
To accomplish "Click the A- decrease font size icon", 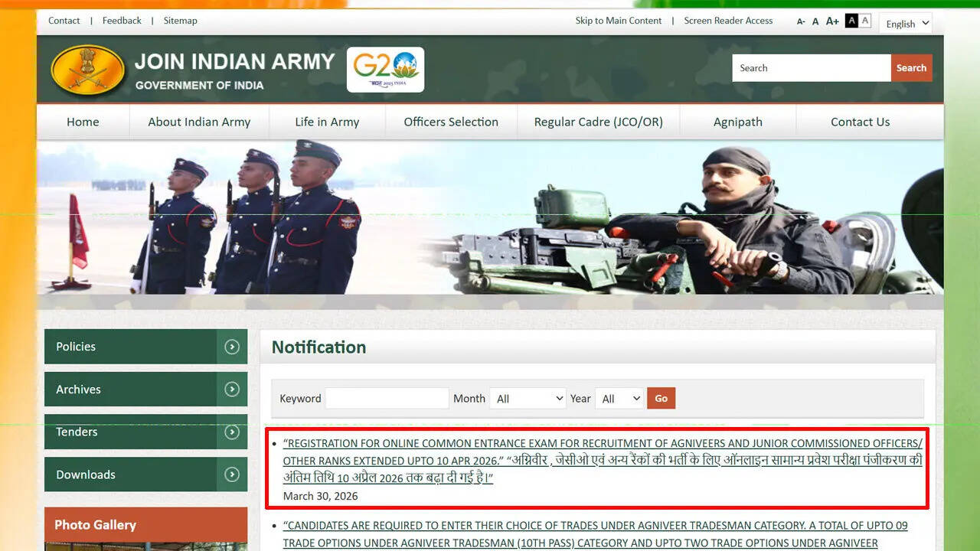I will [x=801, y=21].
